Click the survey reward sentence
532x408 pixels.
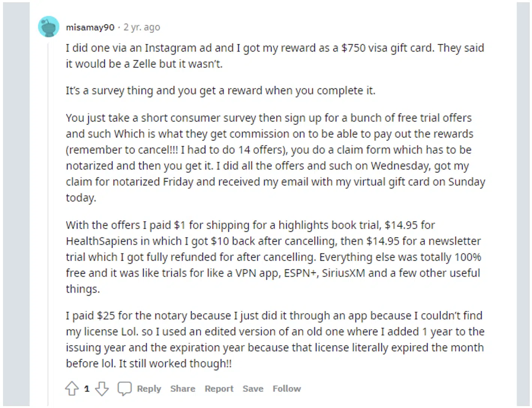tap(220, 90)
